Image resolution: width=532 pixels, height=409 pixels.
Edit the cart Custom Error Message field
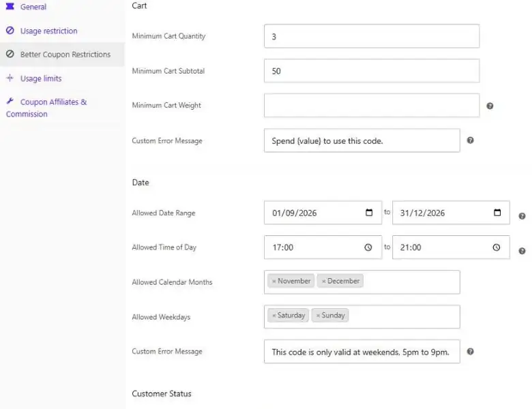(362, 140)
